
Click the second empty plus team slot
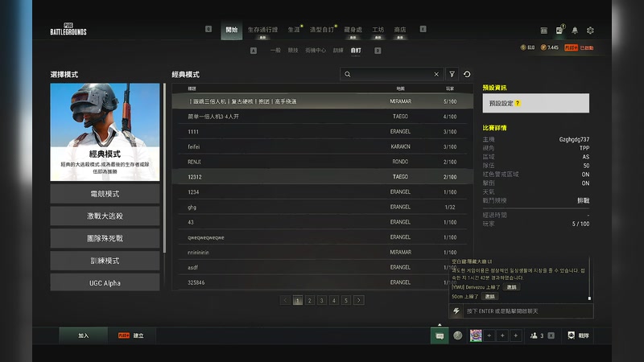(x=502, y=335)
